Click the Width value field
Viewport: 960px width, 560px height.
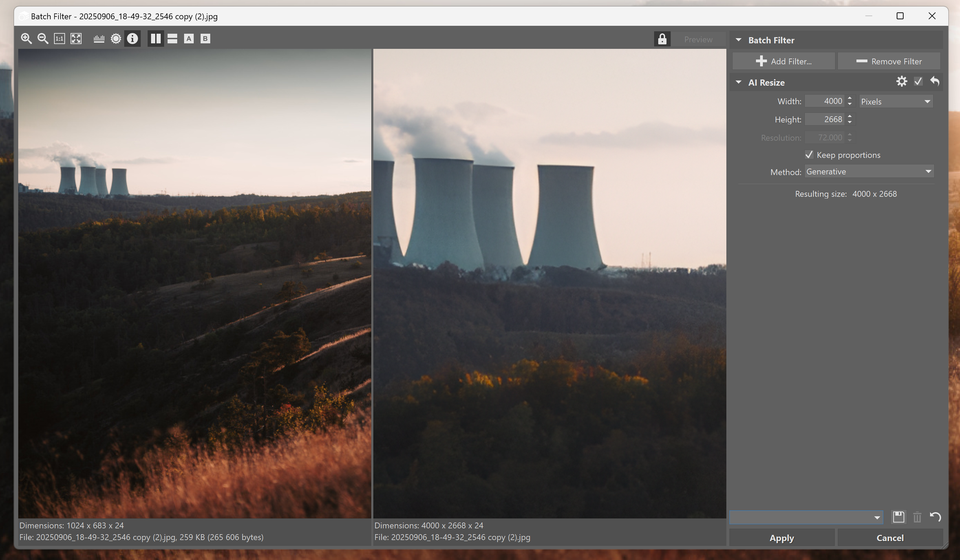(825, 101)
